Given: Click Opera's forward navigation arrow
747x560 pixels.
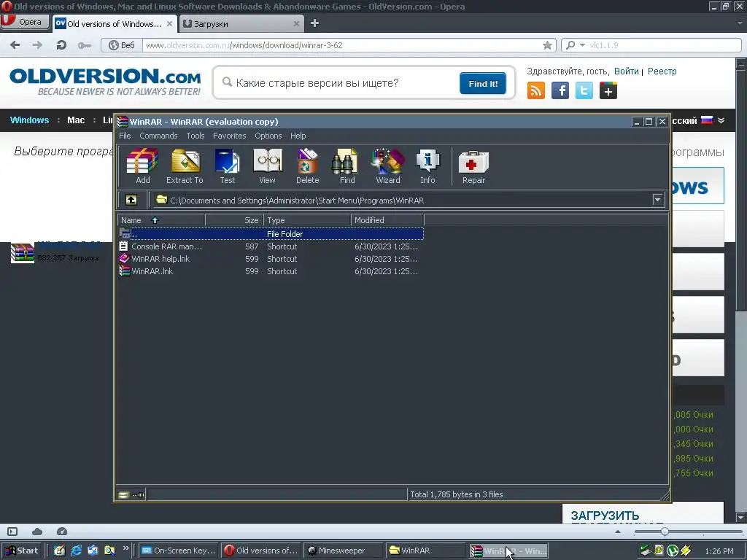Looking at the screenshot, I should pos(37,45).
